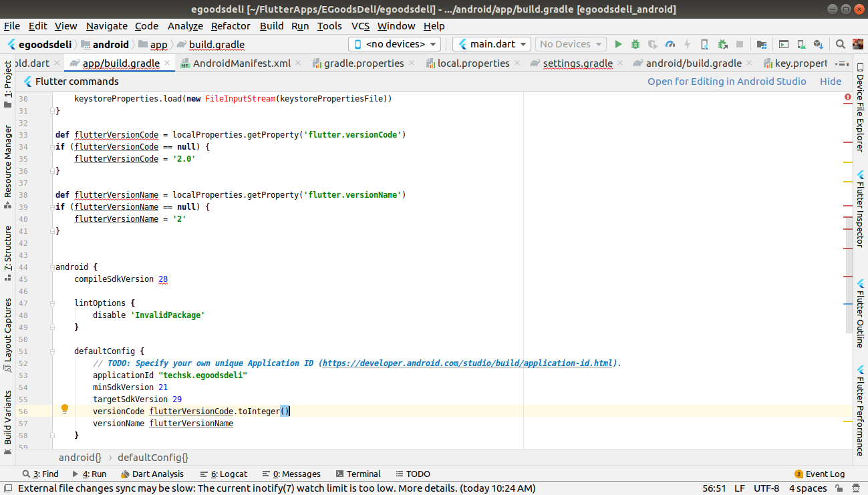
Task: Close the app/build.gradle tab
Action: click(167, 63)
